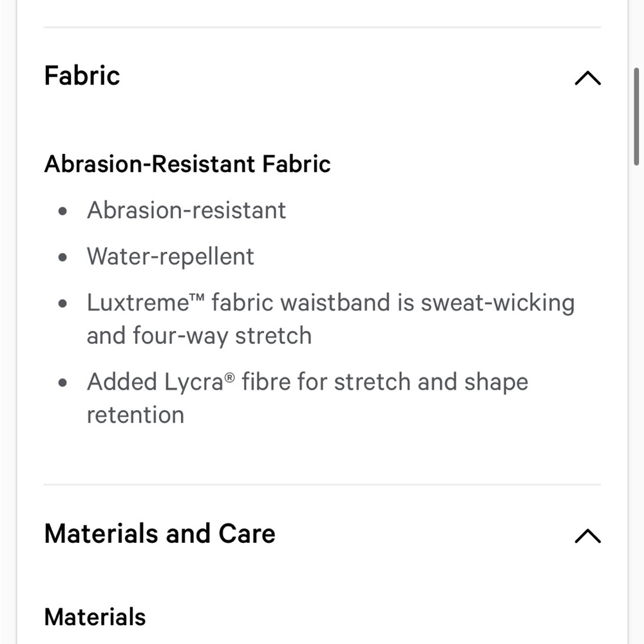Click the four-way stretch text line
This screenshot has height=644, width=644.
[x=199, y=336]
